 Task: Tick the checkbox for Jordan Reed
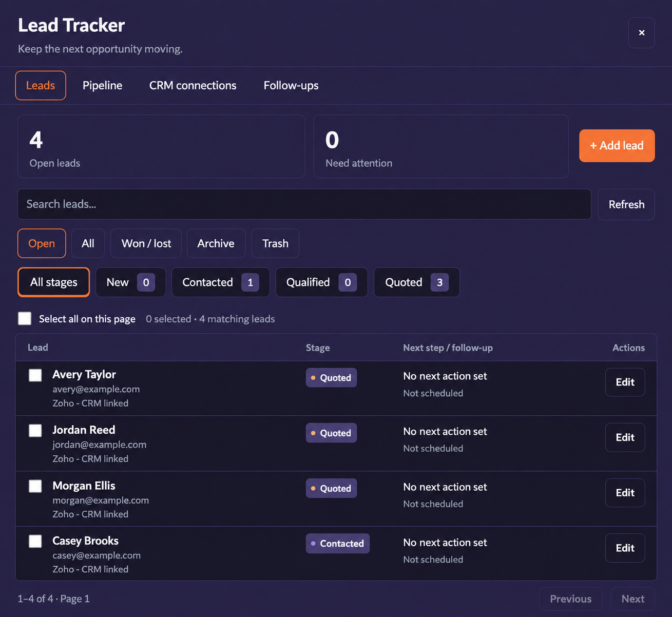tap(35, 431)
